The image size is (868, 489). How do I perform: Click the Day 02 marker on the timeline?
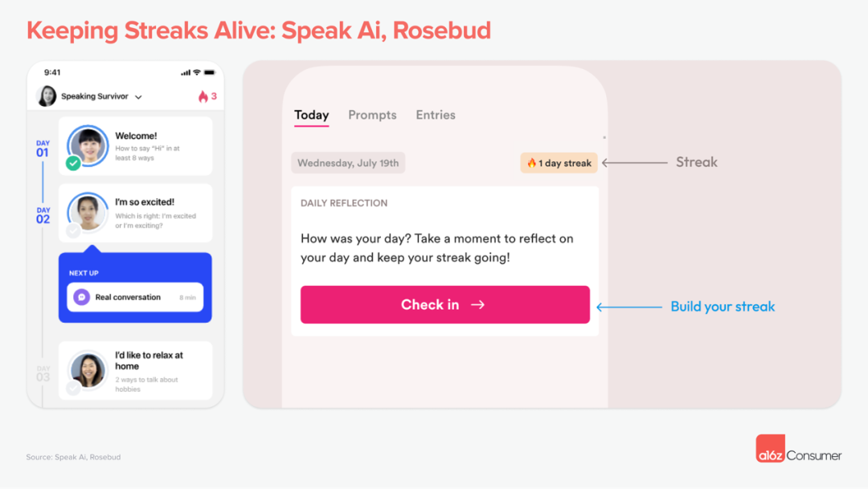(43, 215)
